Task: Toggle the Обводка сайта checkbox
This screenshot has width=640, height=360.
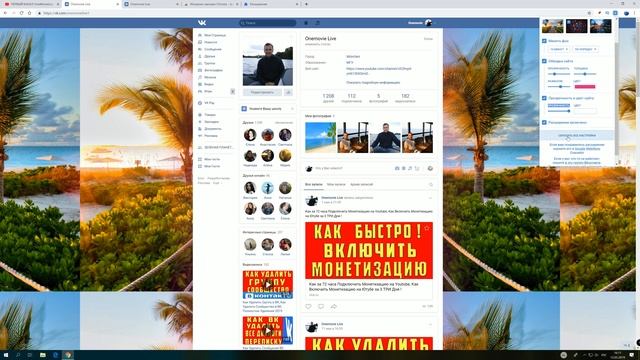Action: pyautogui.click(x=544, y=61)
